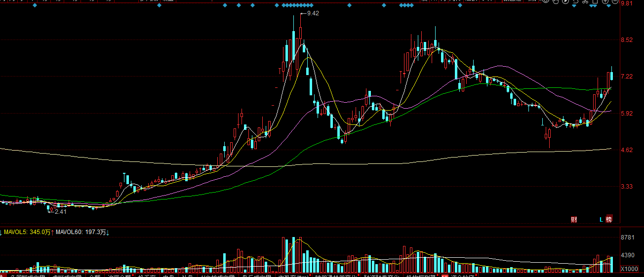This screenshot has height=277, width=644.
Task: Open the 榜 ranking list marker
Action: coord(609,219)
